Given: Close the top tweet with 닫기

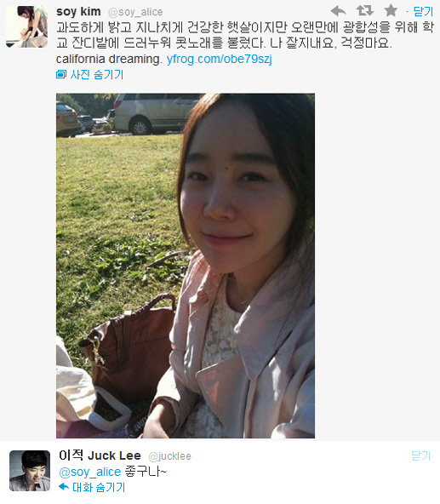Looking at the screenshot, I should point(423,12).
